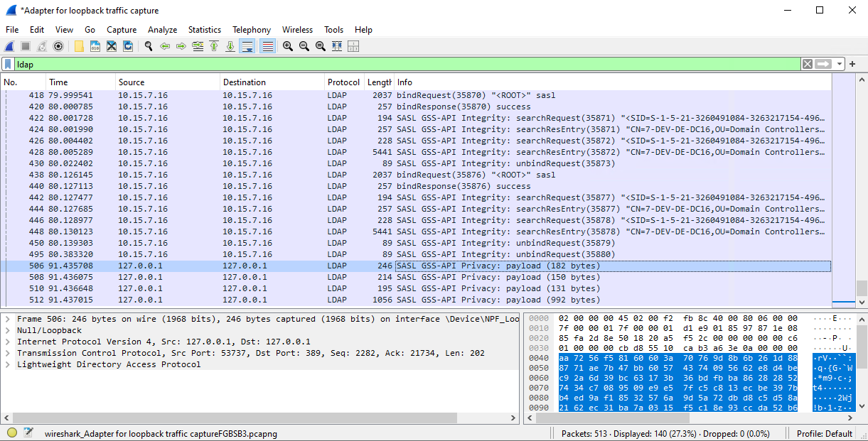Open the Capture menu
Viewport: 868px width, 441px height.
pos(122,30)
